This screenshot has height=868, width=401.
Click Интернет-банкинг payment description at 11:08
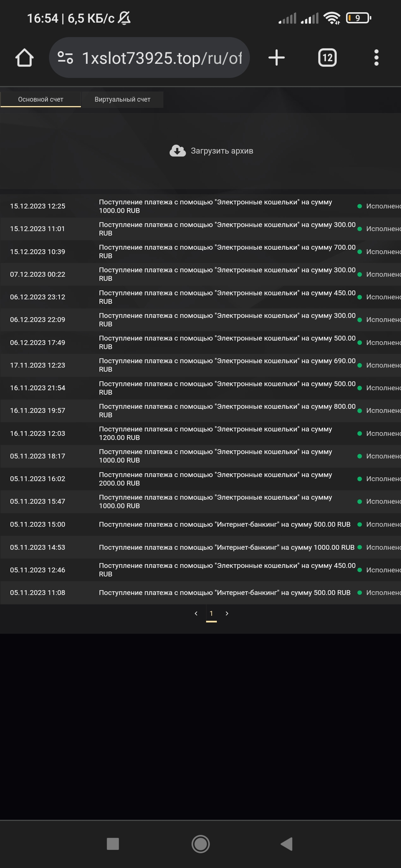click(x=225, y=593)
